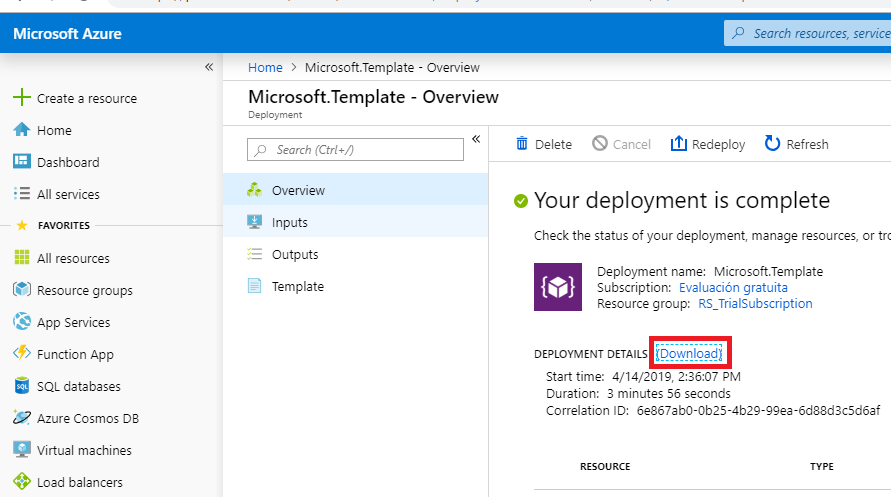The image size is (891, 497).
Task: Open the Dashboard icon in sidebar
Action: point(22,161)
